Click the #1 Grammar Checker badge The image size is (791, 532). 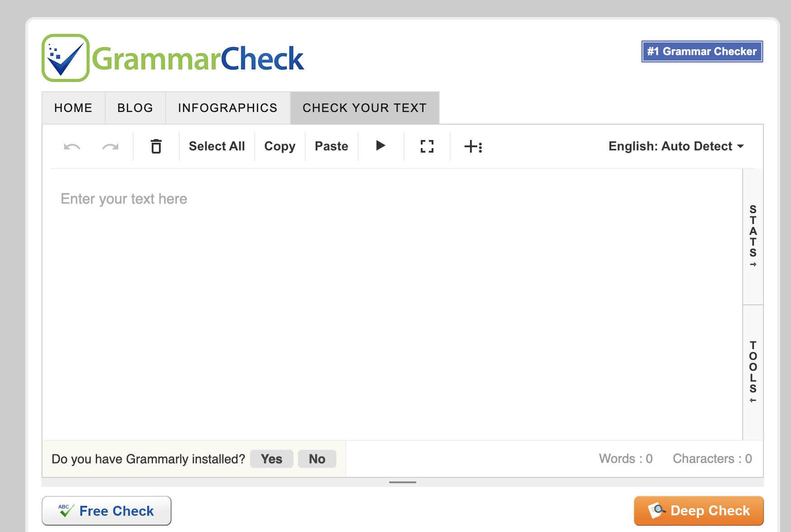tap(702, 51)
